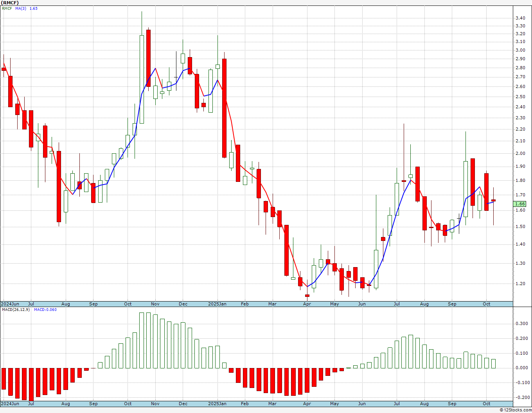Click the 1.50 price axis label
The height and width of the screenshot is (413, 532).
pyautogui.click(x=520, y=226)
